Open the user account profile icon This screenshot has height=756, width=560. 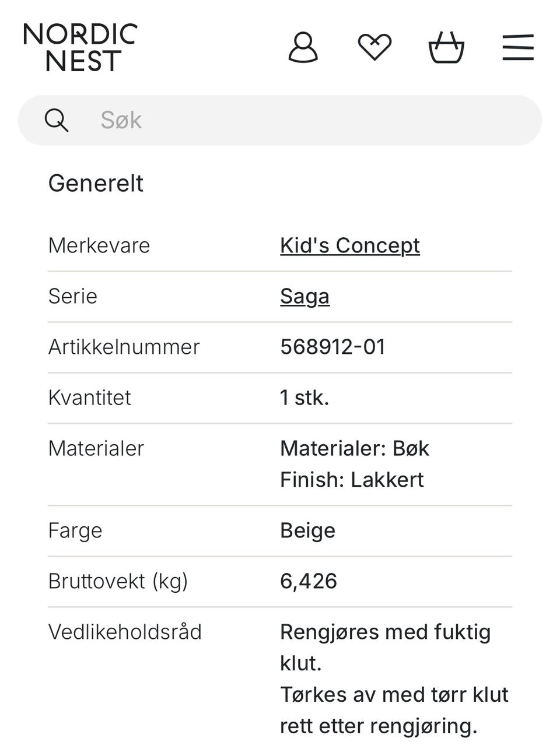(303, 48)
